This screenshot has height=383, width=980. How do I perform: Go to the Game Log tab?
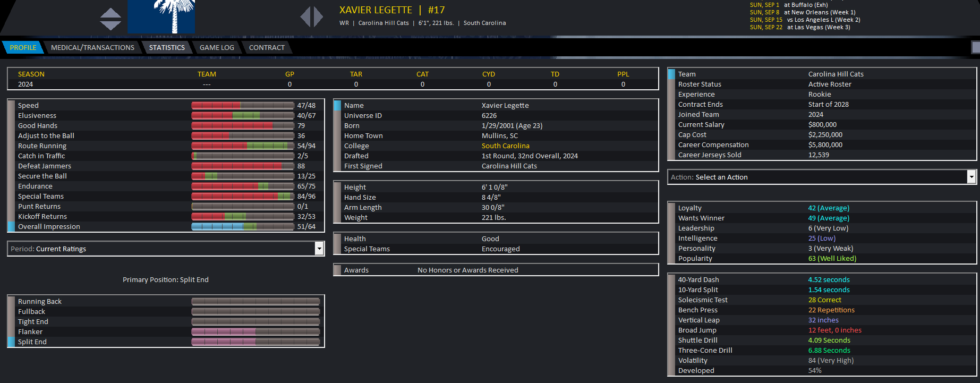point(217,47)
